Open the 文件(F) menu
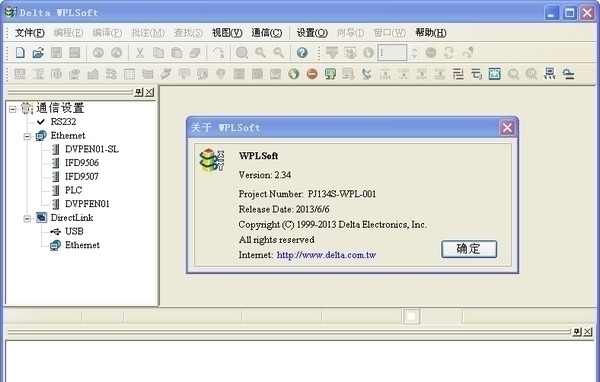 [29, 33]
